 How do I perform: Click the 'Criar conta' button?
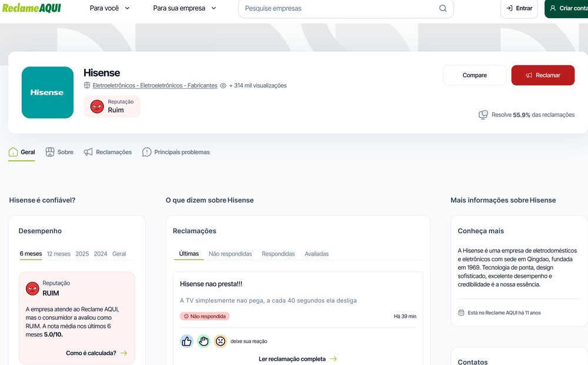click(x=566, y=8)
